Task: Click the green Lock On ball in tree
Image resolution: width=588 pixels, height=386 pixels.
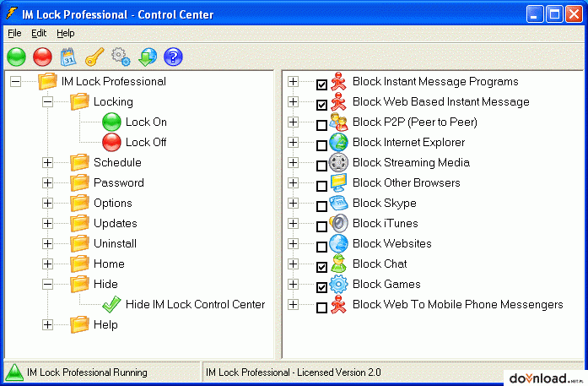Action: [111, 122]
